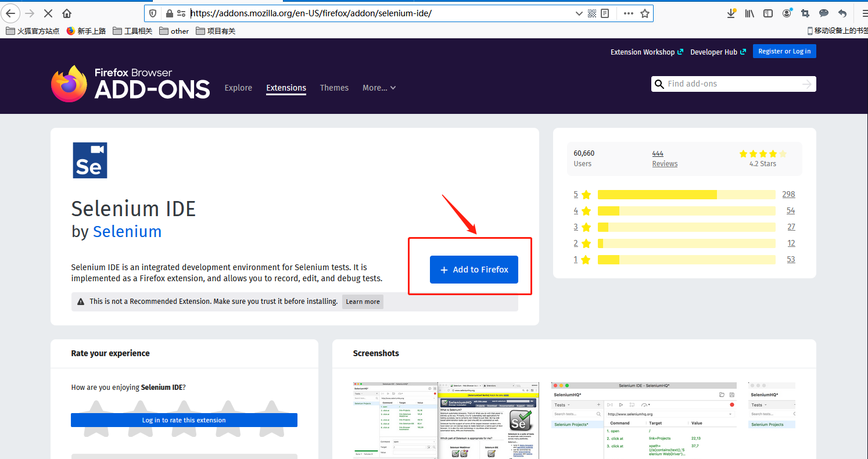Click the Selenium IDE heading title
868x459 pixels.
134,208
